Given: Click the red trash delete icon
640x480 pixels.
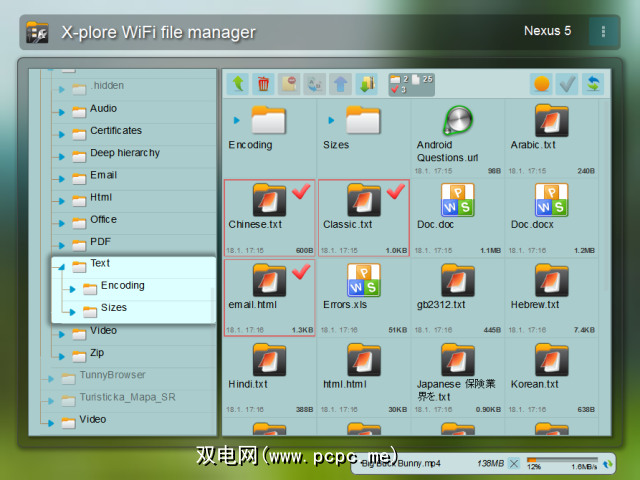Looking at the screenshot, I should (263, 84).
